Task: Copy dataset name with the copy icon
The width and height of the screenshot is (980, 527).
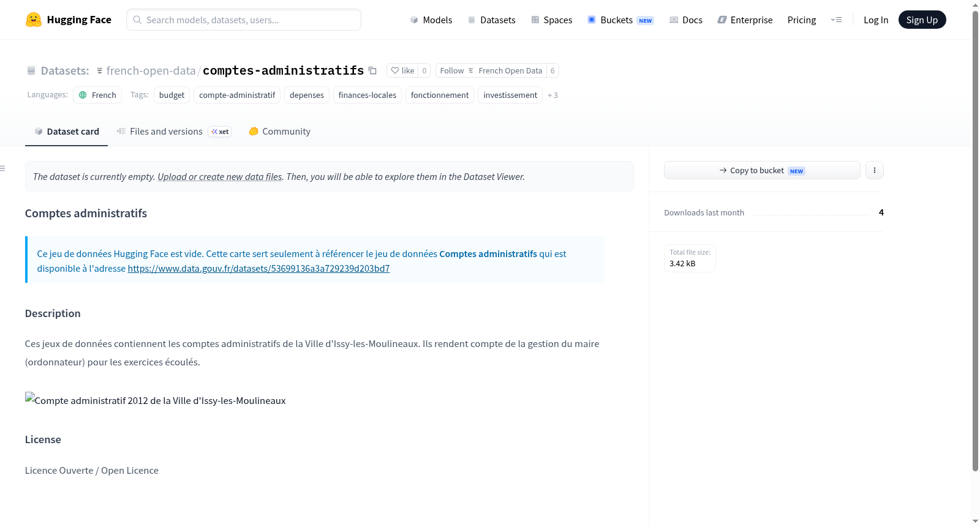Action: tap(372, 70)
